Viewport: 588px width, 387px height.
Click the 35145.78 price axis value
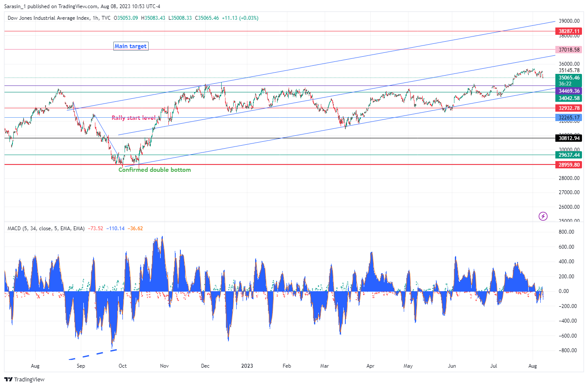click(x=569, y=70)
